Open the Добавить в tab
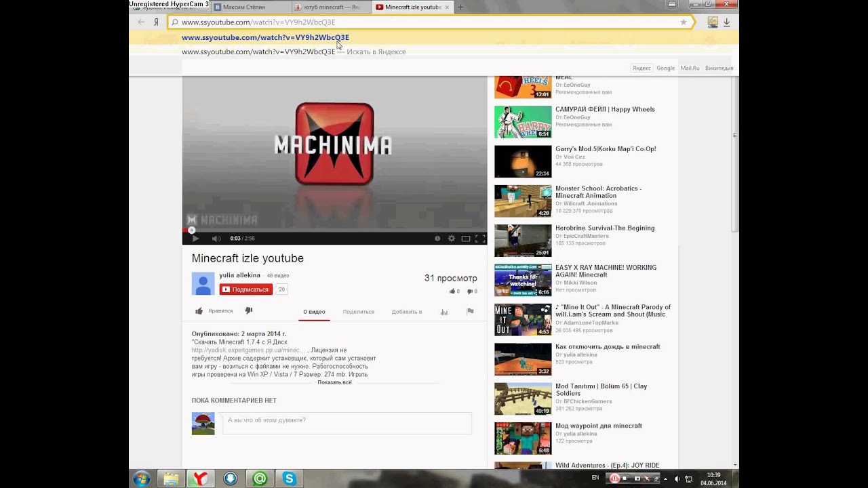This screenshot has height=488, width=868. tap(407, 312)
